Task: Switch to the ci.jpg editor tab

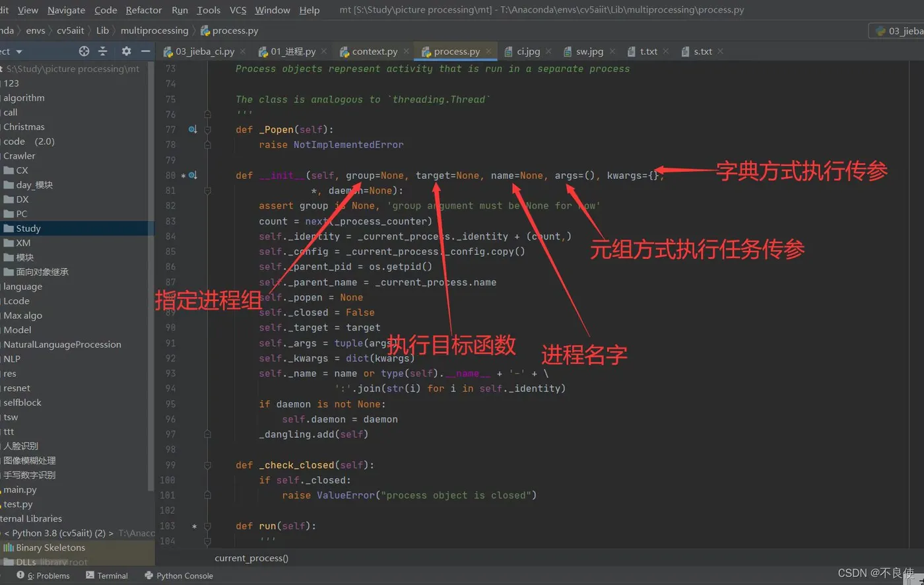Action: pos(528,52)
